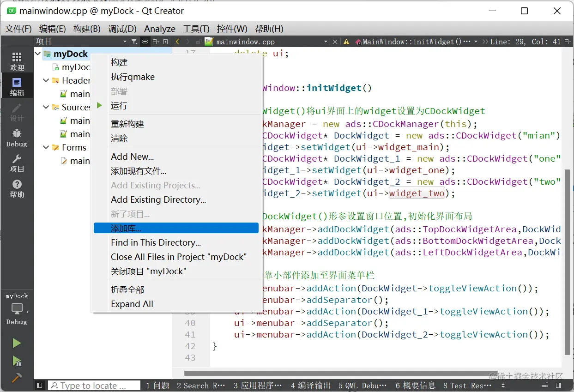
Task: Open Projects (项目) mode in the sidebar
Action: [x=17, y=163]
